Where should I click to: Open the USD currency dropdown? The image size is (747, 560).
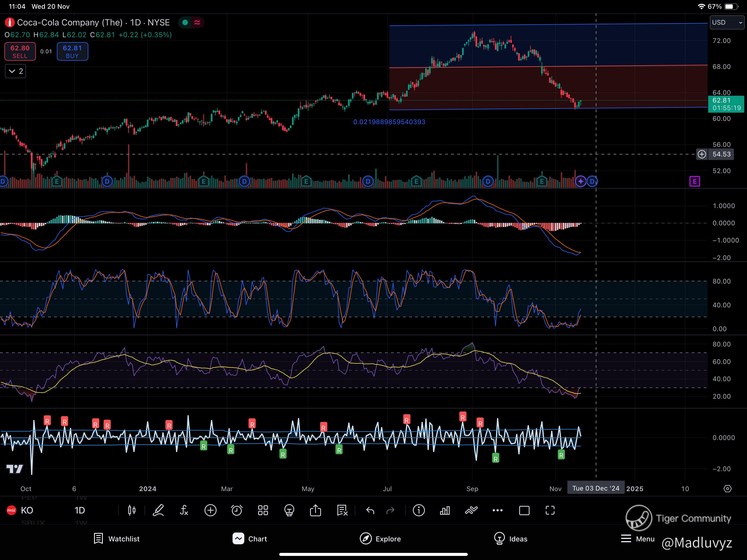(x=727, y=23)
